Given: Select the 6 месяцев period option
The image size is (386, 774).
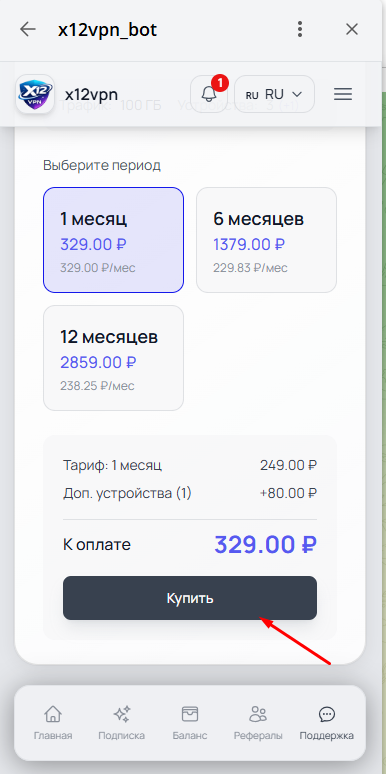Looking at the screenshot, I should pyautogui.click(x=267, y=240).
